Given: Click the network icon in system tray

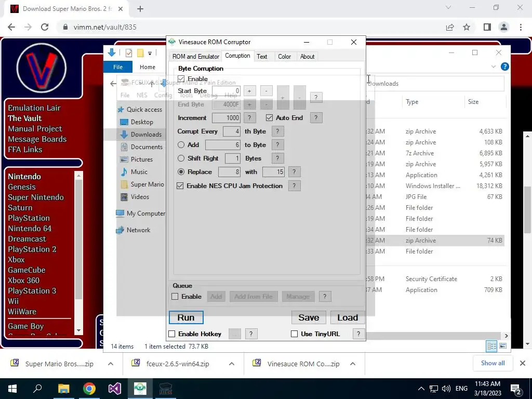Looking at the screenshot, I should point(434,389).
